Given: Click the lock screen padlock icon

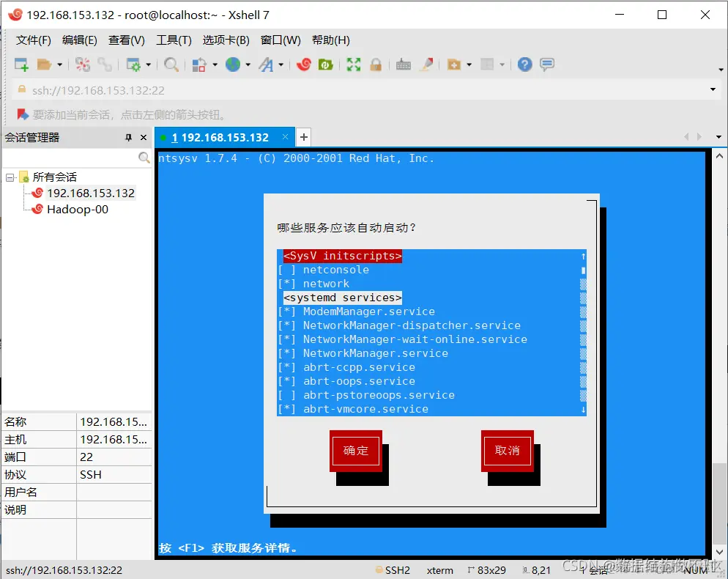Looking at the screenshot, I should coord(376,64).
